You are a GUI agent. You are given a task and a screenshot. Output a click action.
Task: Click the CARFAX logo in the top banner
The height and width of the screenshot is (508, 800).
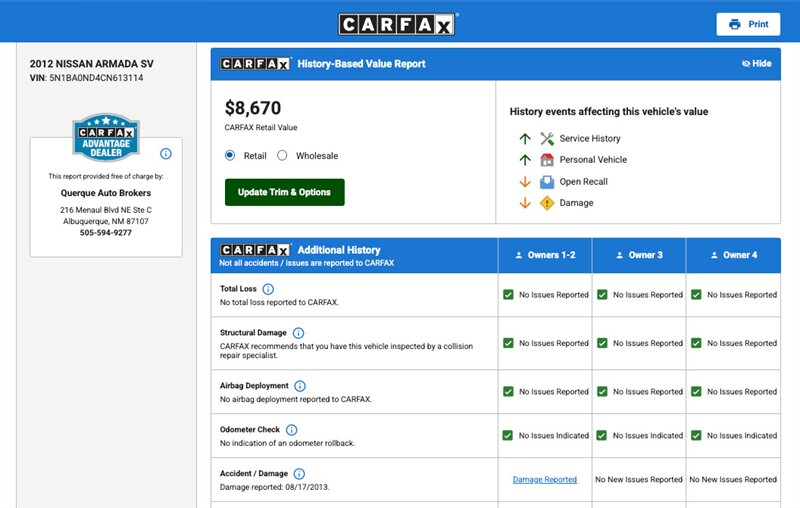point(396,24)
